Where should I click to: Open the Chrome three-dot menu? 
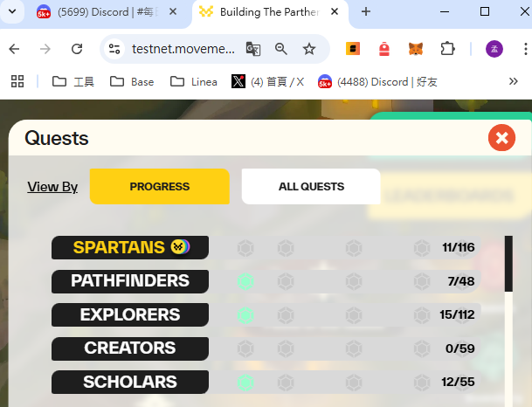coord(525,49)
